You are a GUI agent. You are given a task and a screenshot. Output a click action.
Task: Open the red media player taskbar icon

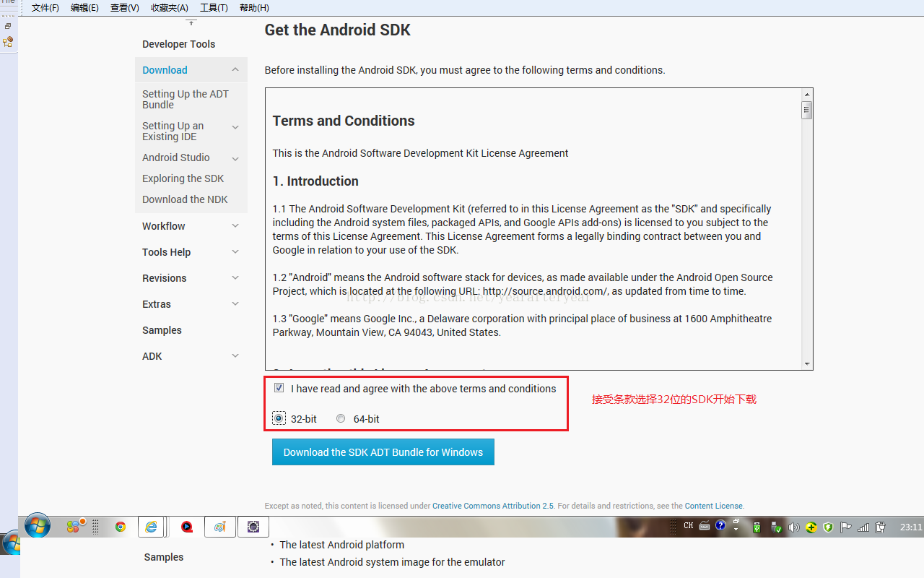click(x=188, y=527)
